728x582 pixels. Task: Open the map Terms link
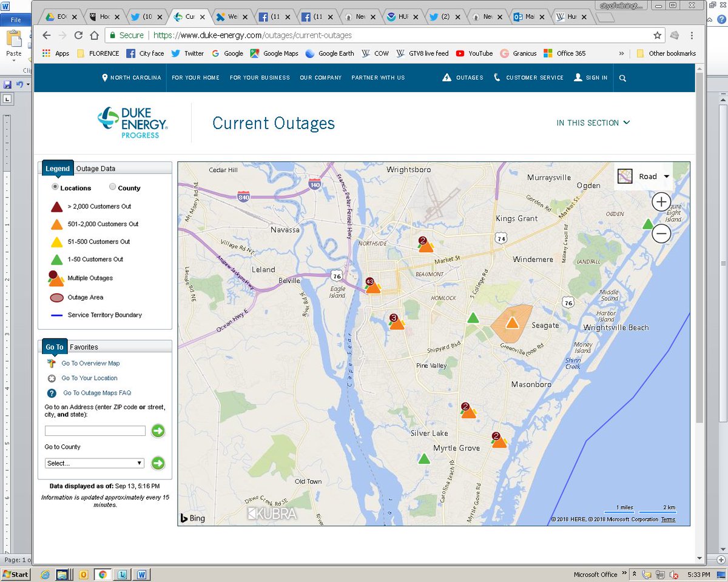668,520
